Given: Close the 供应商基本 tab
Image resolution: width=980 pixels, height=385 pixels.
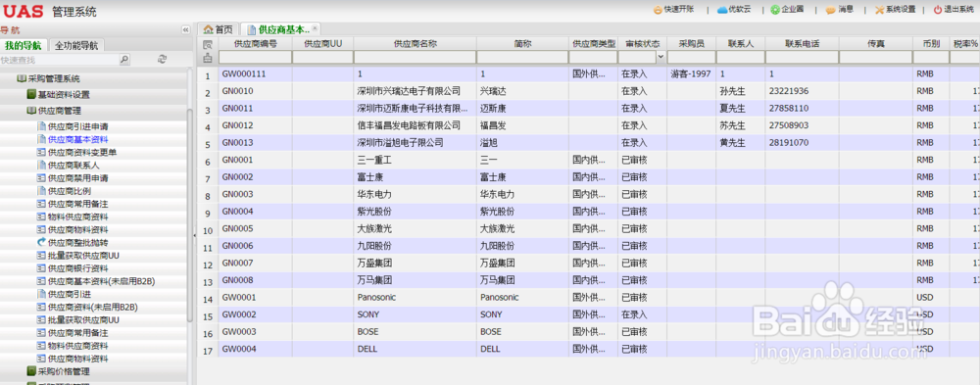Looking at the screenshot, I should coord(315,28).
